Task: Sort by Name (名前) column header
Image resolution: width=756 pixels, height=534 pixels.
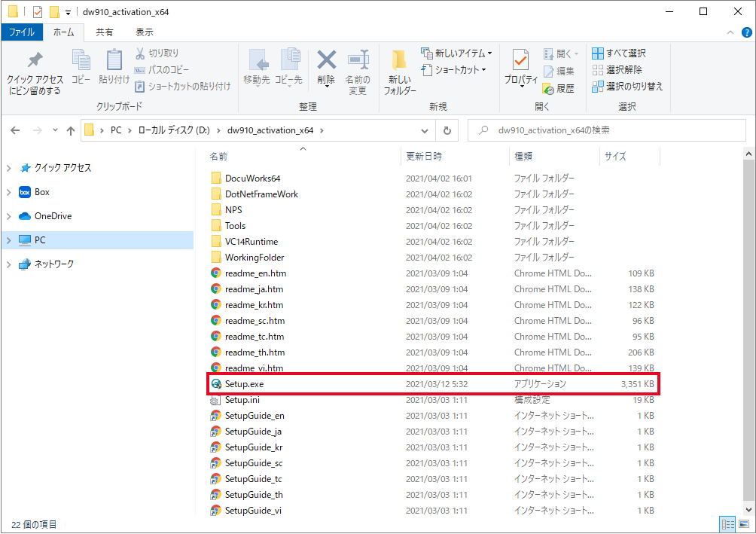Action: coord(303,157)
